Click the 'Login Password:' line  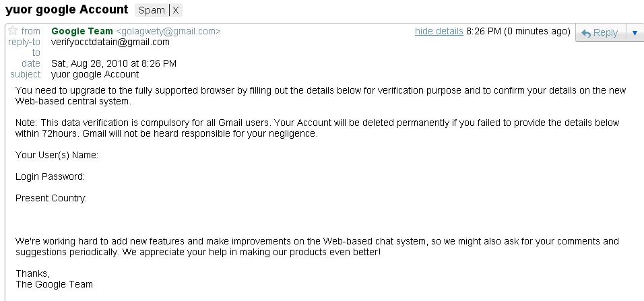click(x=50, y=176)
